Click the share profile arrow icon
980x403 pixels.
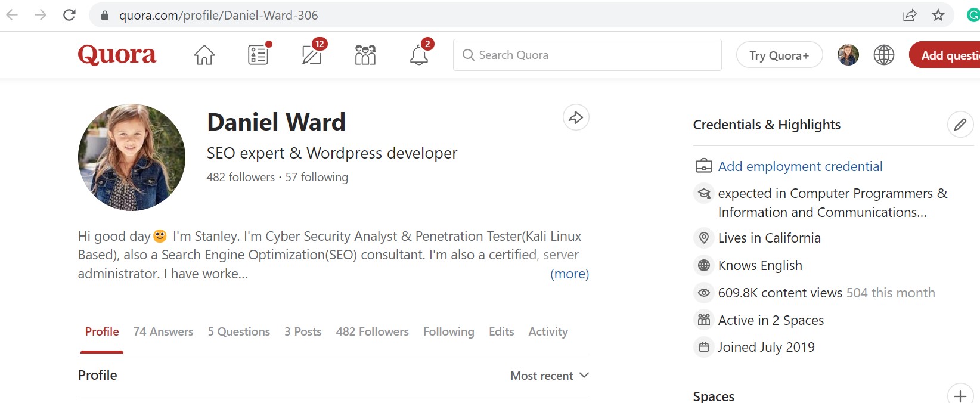coord(576,117)
